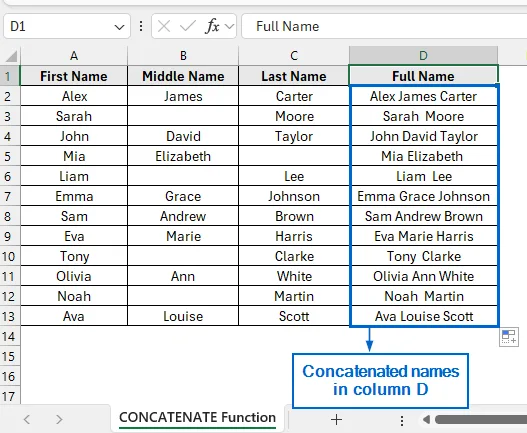527x433 pixels.
Task: Select cell Sarah Moore in column D
Action: [x=423, y=116]
